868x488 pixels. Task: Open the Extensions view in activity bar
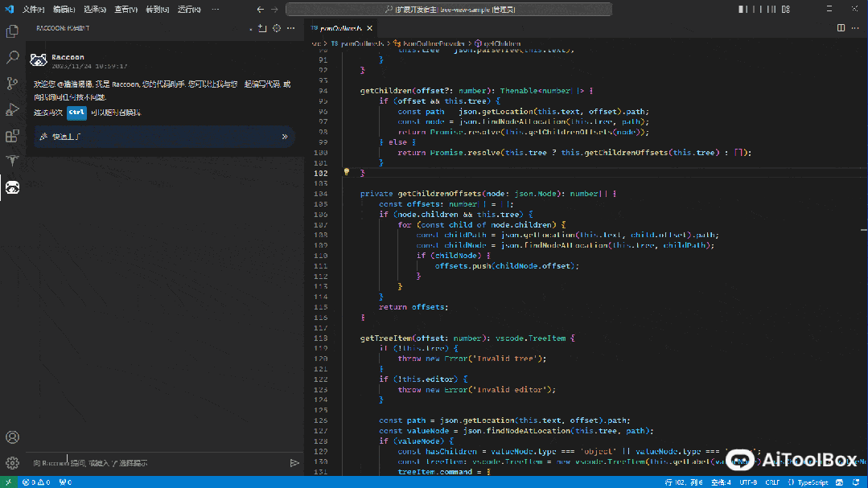coord(12,135)
